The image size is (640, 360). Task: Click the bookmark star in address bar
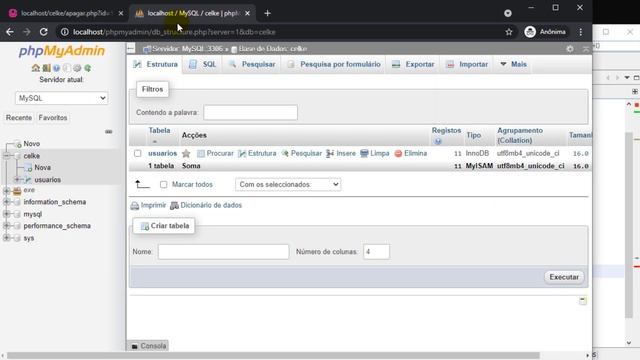pos(509,32)
